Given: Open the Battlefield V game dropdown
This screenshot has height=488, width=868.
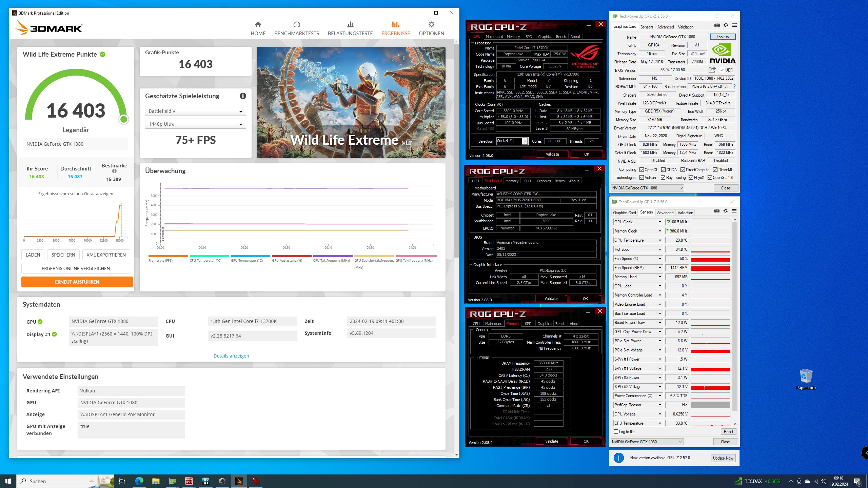Looking at the screenshot, I should 195,111.
